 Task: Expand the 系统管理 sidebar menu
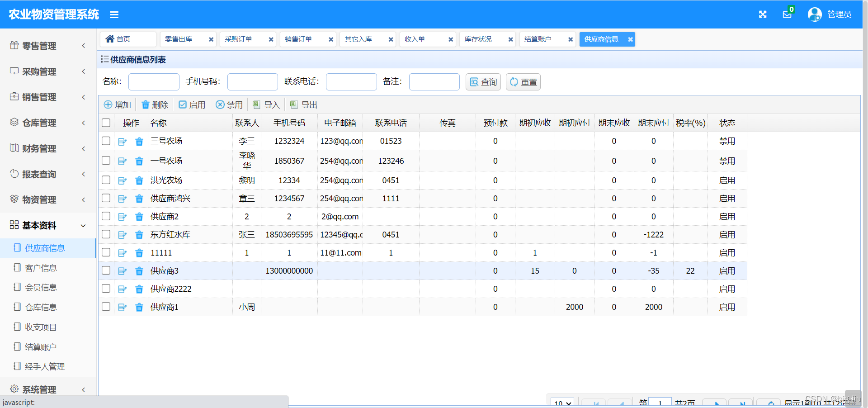click(x=48, y=389)
